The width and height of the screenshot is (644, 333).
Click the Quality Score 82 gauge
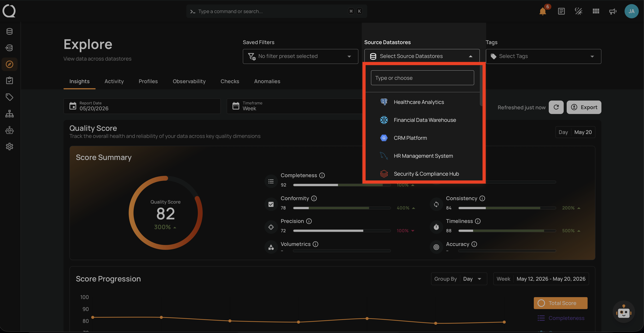pos(165,213)
